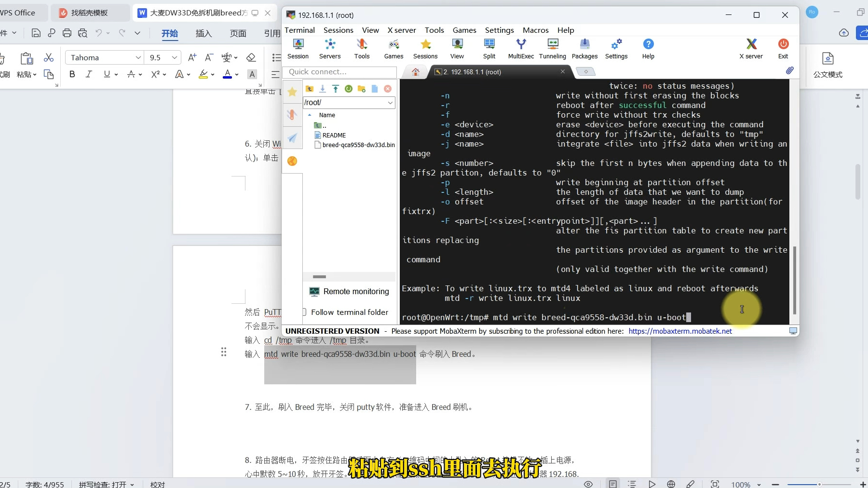Toggle Follow terminal folder checkbox
Viewport: 868px width, 488px height.
click(x=304, y=312)
